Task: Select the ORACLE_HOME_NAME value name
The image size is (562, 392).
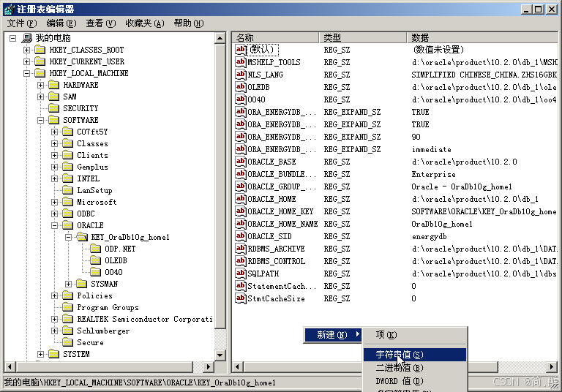Action: (x=282, y=224)
